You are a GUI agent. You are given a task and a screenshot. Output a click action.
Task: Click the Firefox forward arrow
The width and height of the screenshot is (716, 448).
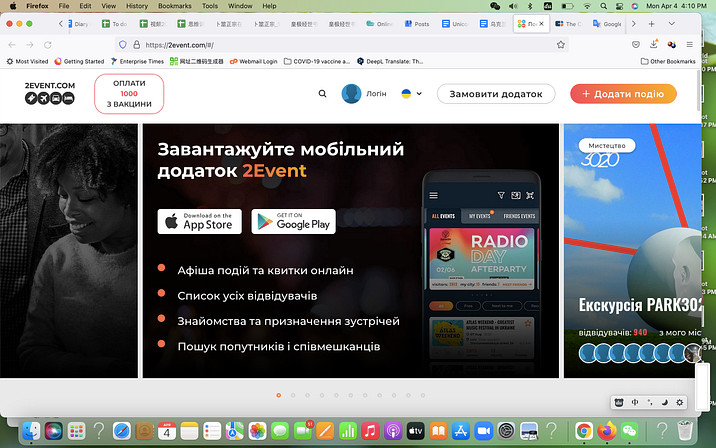[x=30, y=45]
